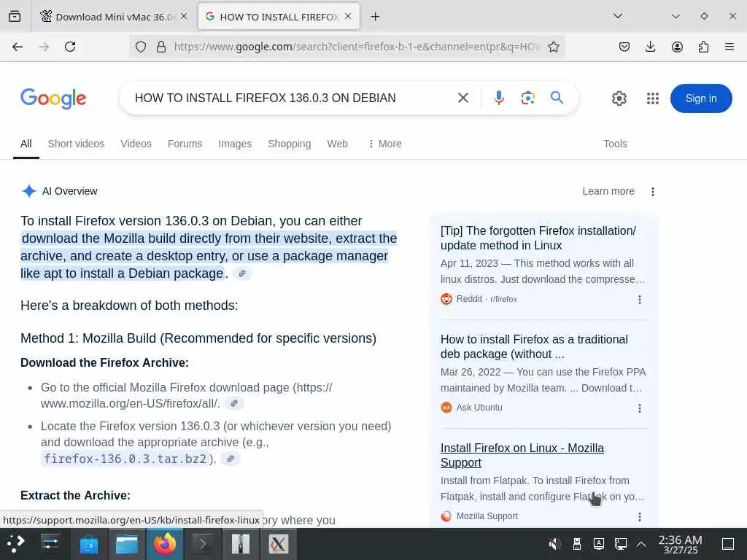
Task: Open the clock showing 2:36 AM
Action: pos(680,544)
